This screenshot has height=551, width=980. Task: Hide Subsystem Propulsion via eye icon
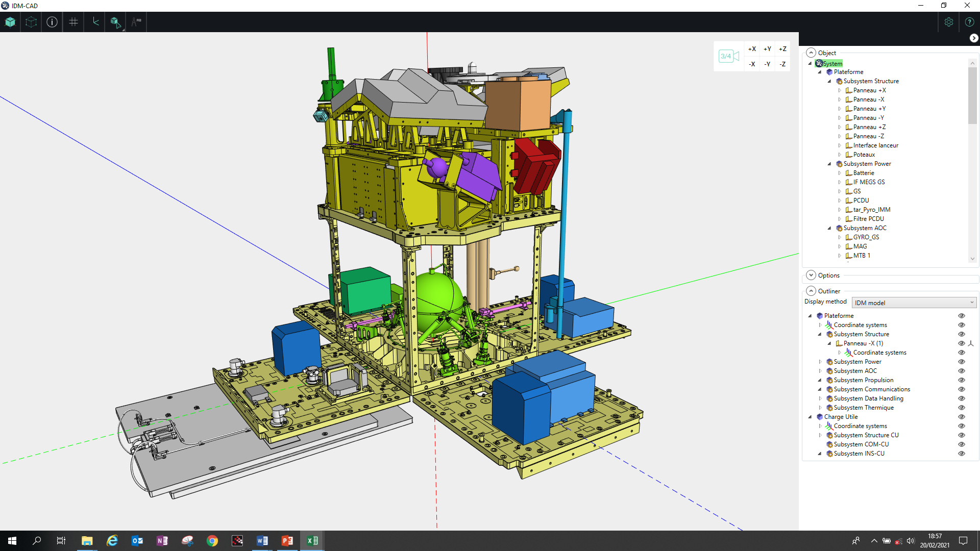point(961,380)
